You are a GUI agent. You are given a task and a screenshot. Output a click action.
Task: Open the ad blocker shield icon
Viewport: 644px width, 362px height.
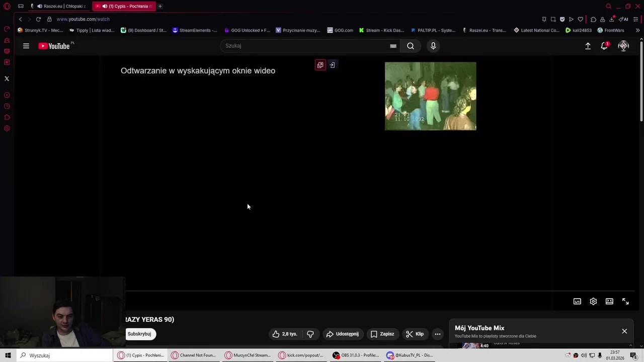coord(562,19)
